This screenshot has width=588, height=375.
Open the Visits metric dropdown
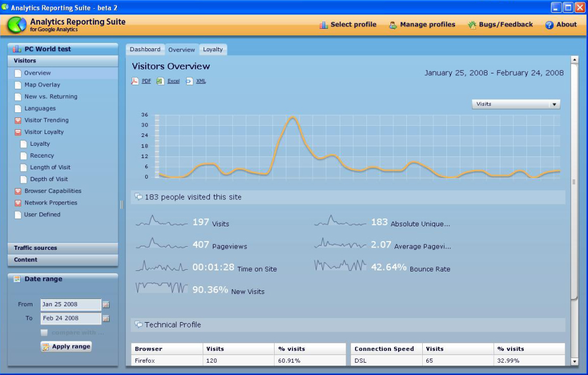click(516, 104)
